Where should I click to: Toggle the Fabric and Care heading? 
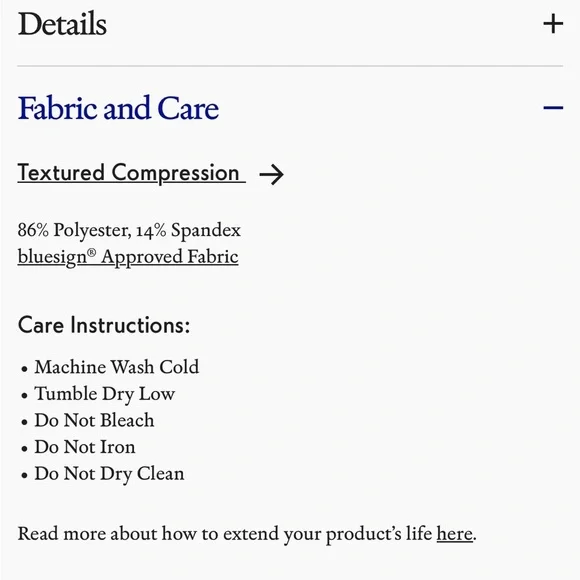[118, 108]
